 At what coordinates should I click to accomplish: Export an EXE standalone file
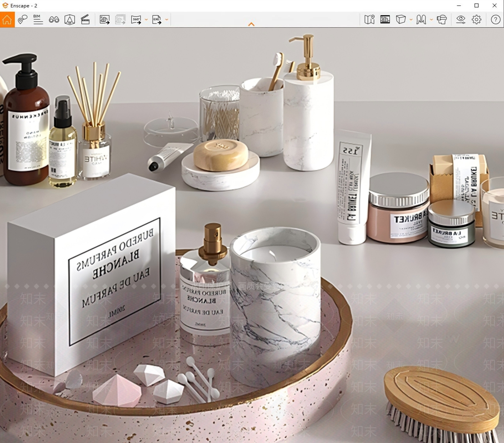pyautogui.click(x=157, y=20)
